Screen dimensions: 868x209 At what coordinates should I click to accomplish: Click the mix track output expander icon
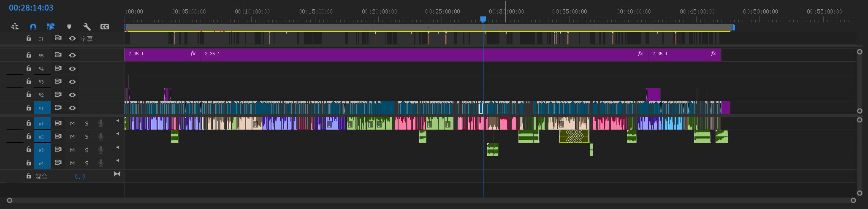click(117, 174)
